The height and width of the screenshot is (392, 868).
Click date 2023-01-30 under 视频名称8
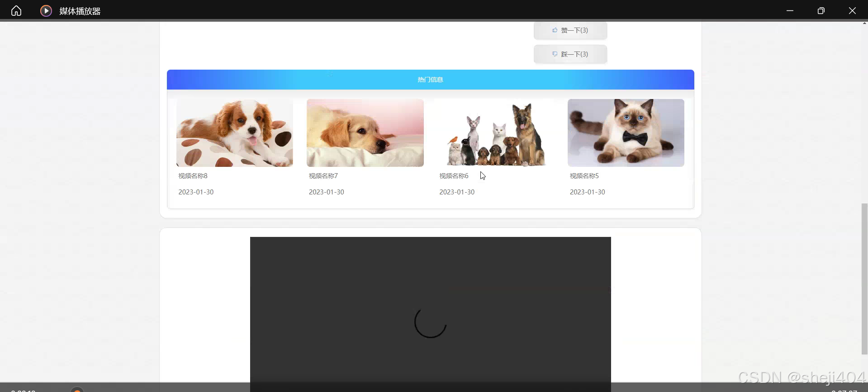point(196,192)
